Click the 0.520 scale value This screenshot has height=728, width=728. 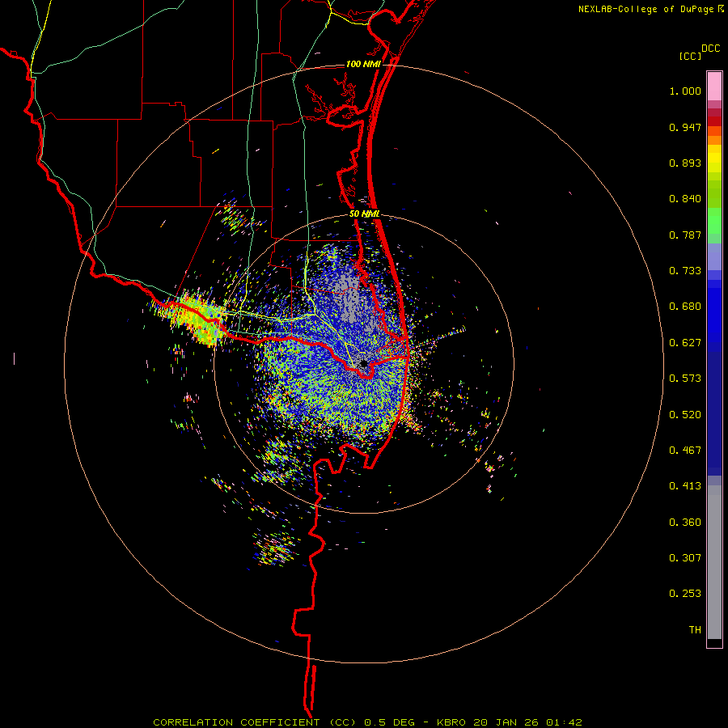[x=685, y=415]
